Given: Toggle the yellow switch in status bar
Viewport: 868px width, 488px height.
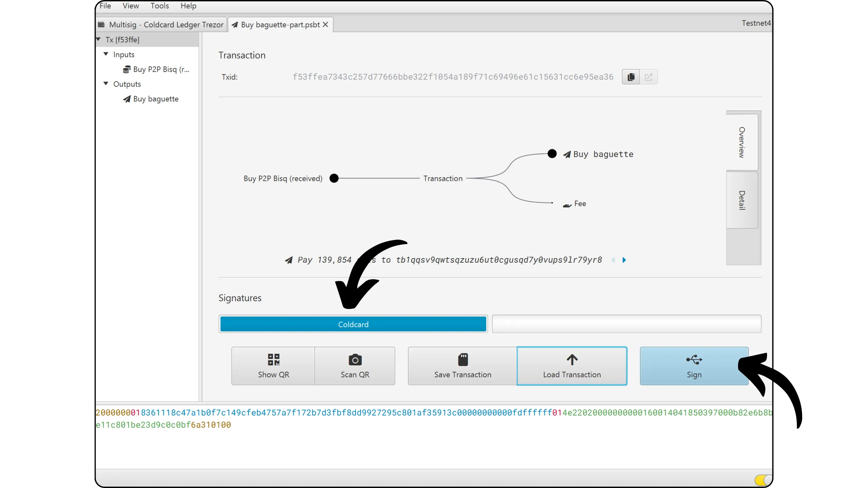Looking at the screenshot, I should point(763,480).
